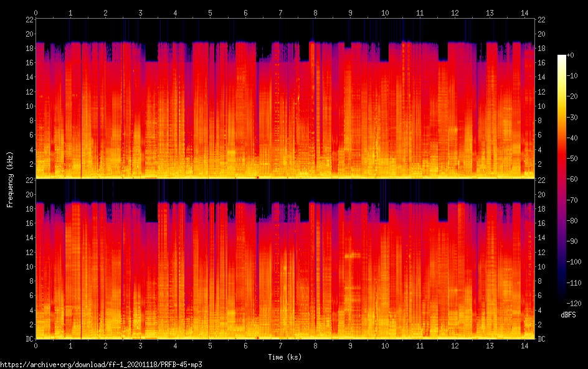The image size is (588, 369).
Task: Click the archive.org download URL text
Action: pos(102,365)
